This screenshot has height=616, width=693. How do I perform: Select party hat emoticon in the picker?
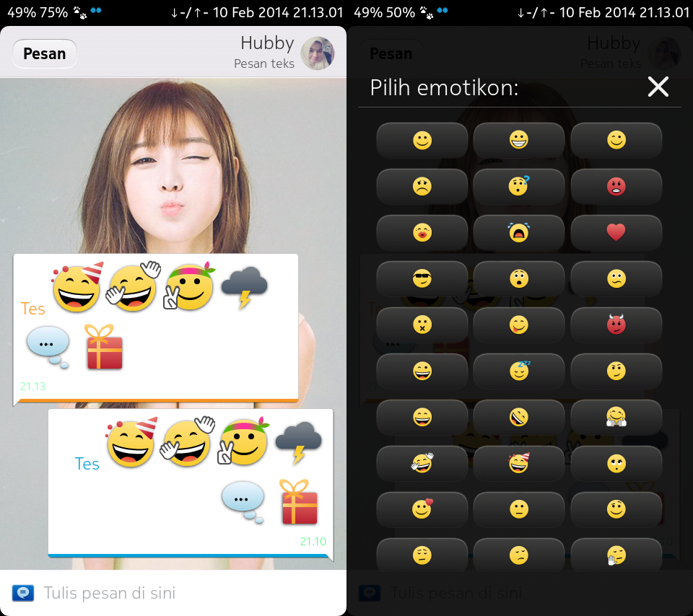[x=518, y=463]
